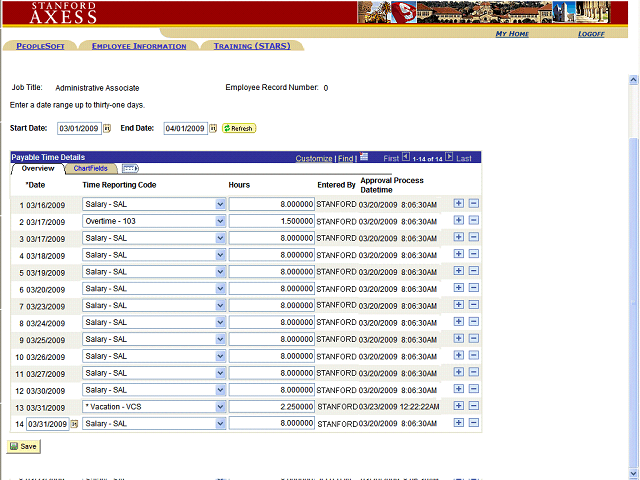Click the Save button
The image size is (640, 480).
point(24,446)
